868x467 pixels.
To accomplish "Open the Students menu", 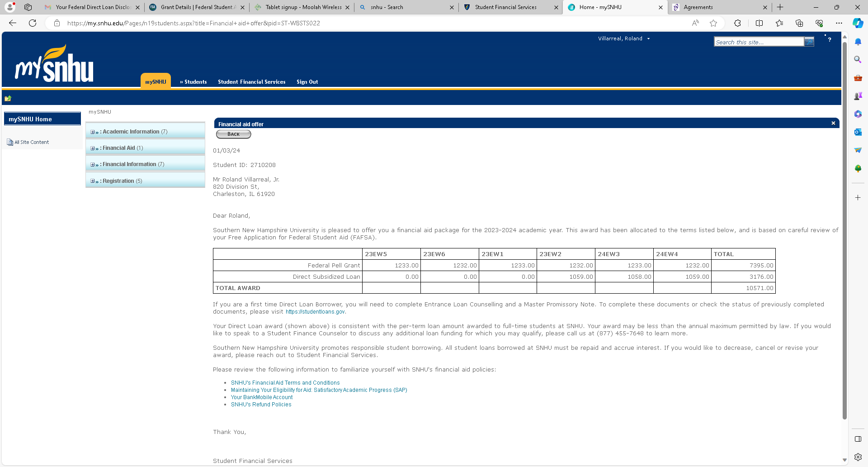I will pos(193,82).
